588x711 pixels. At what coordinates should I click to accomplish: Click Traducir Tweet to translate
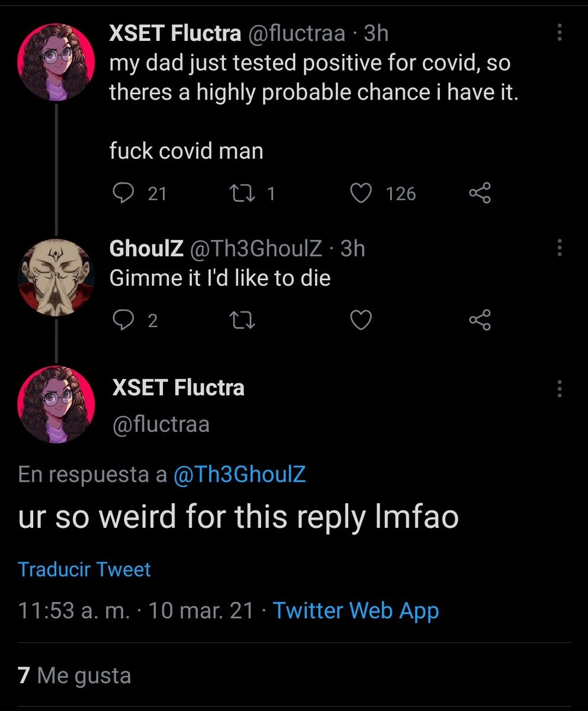tap(84, 569)
